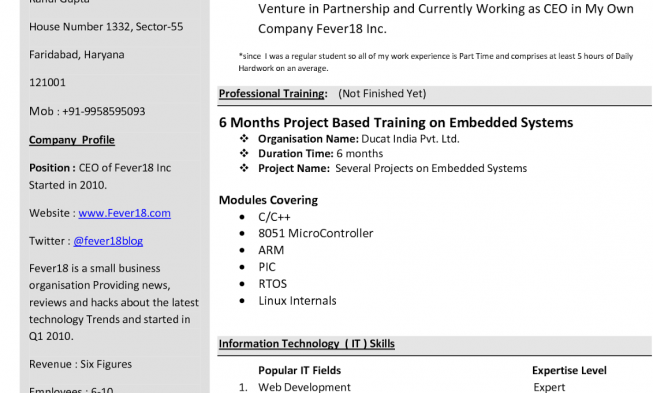
Task: Click the Popular IT Fields column header
Action: click(299, 371)
